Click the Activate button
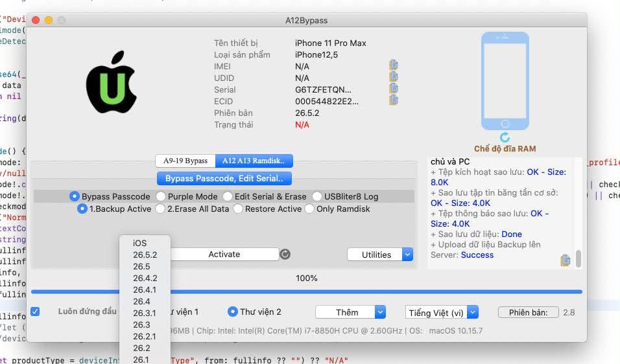This screenshot has height=364, width=620. click(x=224, y=255)
